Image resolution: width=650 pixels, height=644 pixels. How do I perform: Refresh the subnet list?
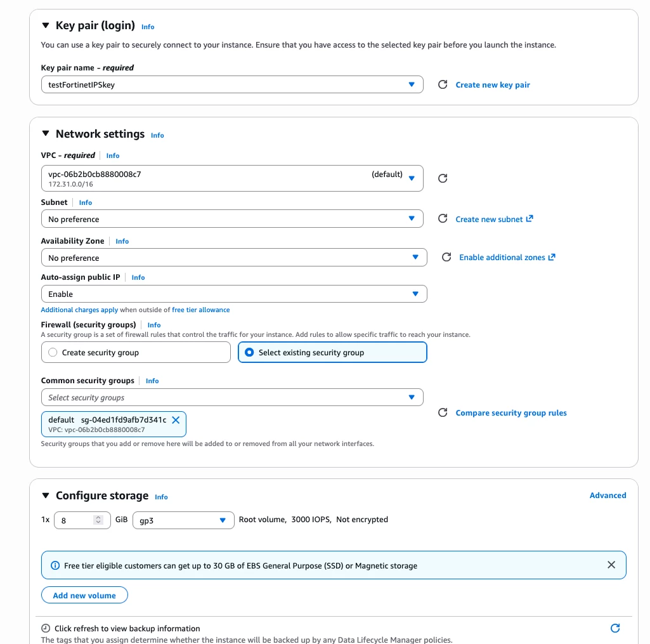442,218
